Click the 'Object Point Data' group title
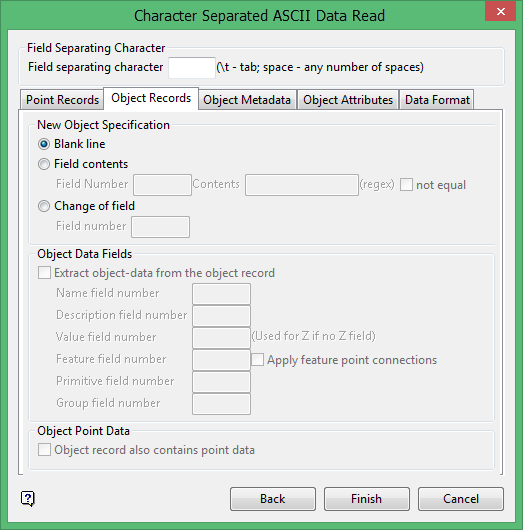 pyautogui.click(x=84, y=431)
